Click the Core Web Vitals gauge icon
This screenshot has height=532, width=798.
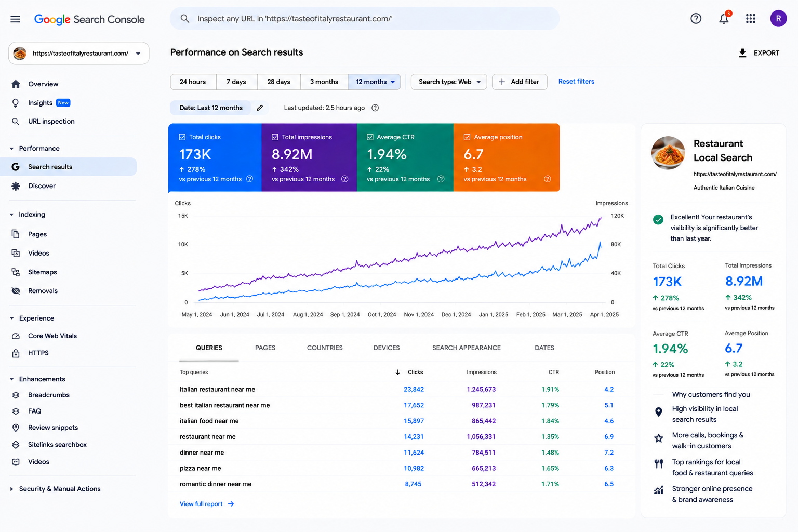(x=16, y=336)
